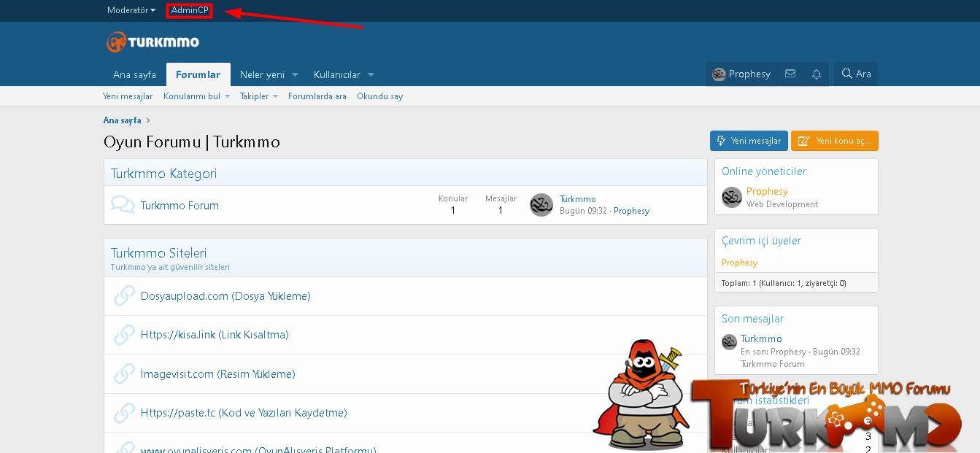Expand the Kullanıcılar dropdown arrow

click(371, 75)
